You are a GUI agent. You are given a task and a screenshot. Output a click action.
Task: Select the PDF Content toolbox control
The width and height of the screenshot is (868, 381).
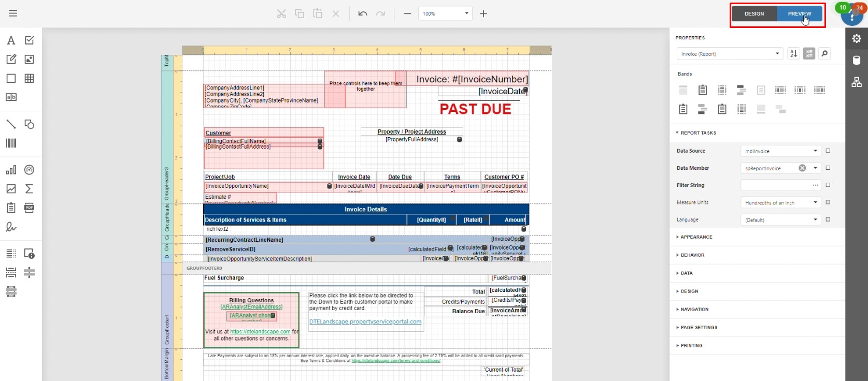click(30, 208)
